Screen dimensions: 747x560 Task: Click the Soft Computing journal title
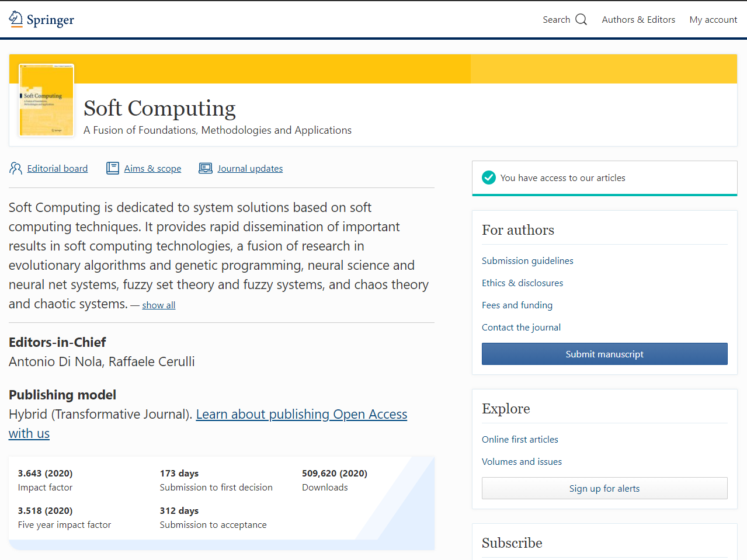click(159, 109)
